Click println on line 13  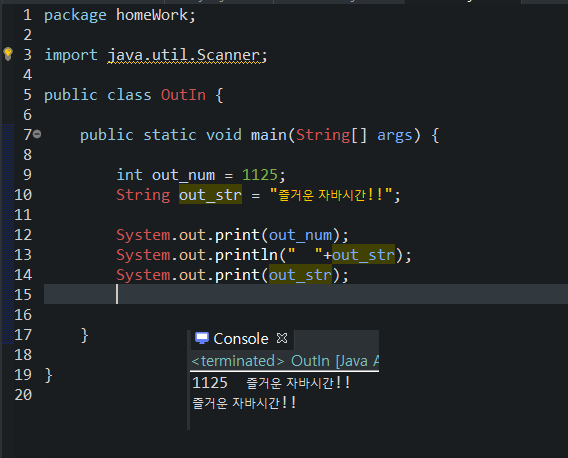pos(246,255)
